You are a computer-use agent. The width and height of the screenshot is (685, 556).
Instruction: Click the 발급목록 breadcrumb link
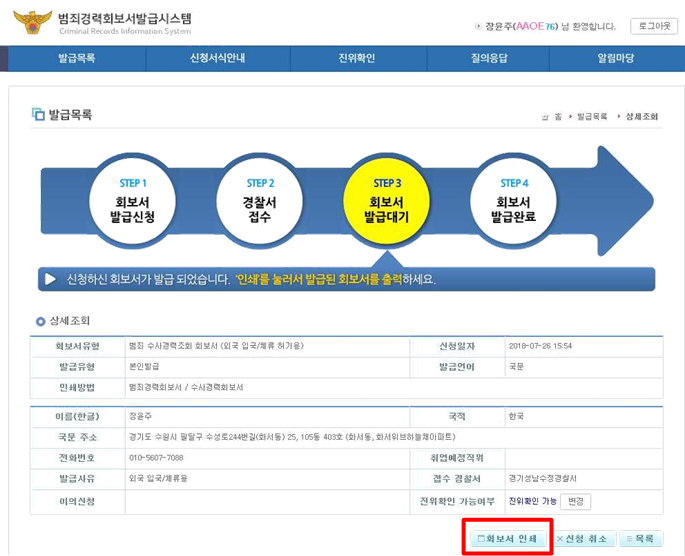pyautogui.click(x=592, y=117)
